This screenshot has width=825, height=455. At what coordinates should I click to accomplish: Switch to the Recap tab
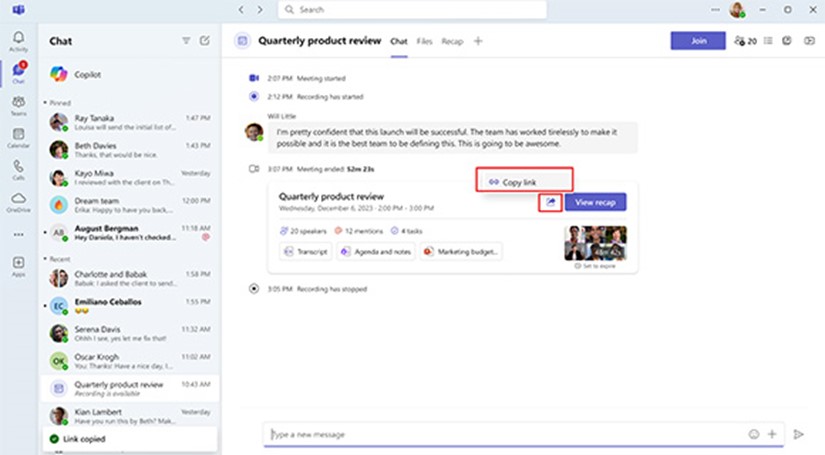click(452, 41)
